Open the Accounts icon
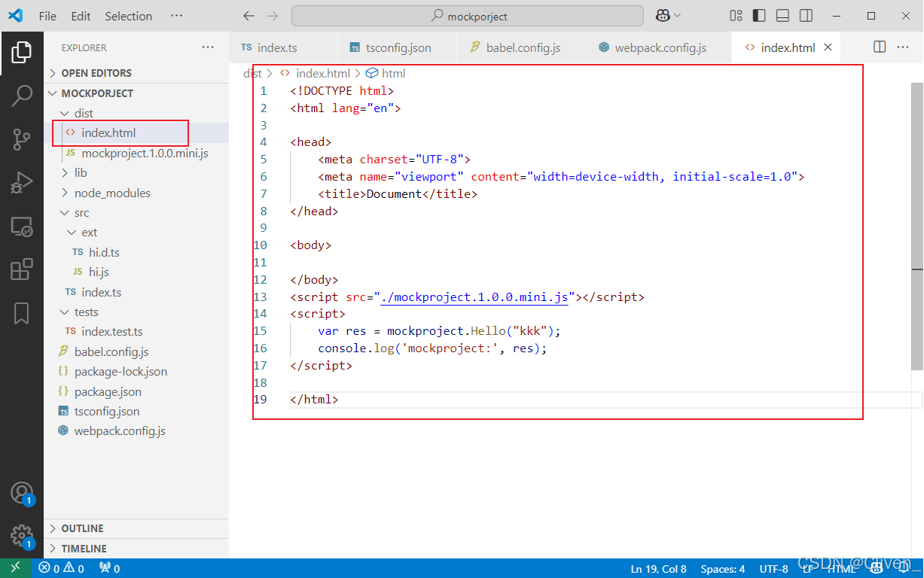 pos(22,494)
